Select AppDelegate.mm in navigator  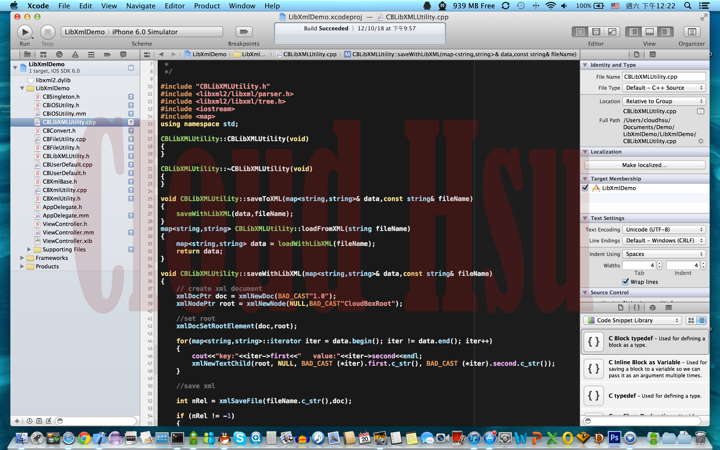coord(66,215)
